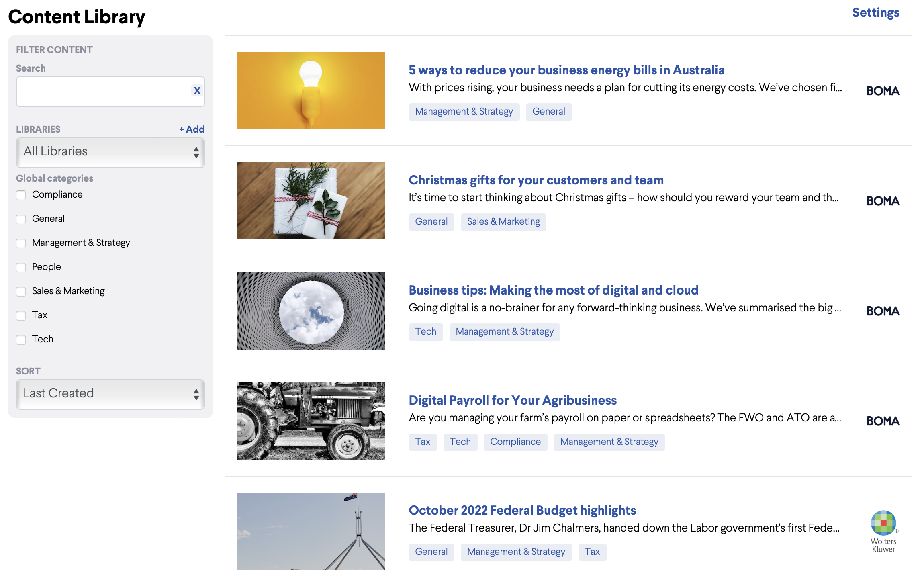Click the BOMA logo beside energy bills article
Screen dimensions: 924x585
[x=883, y=91]
